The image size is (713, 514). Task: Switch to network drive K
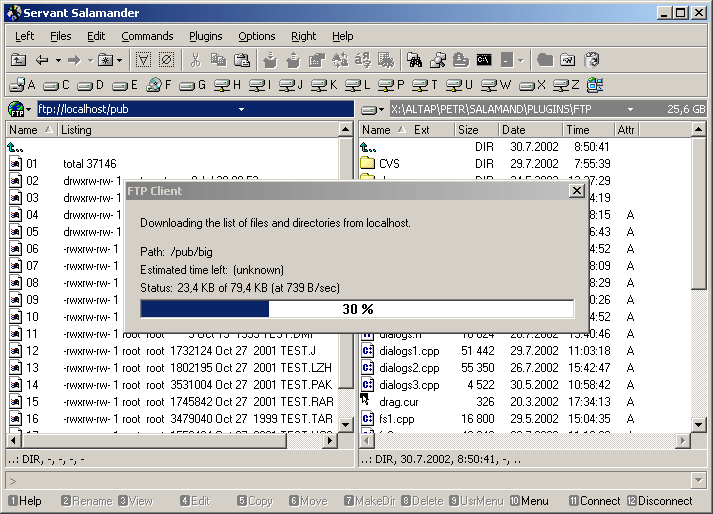point(324,85)
